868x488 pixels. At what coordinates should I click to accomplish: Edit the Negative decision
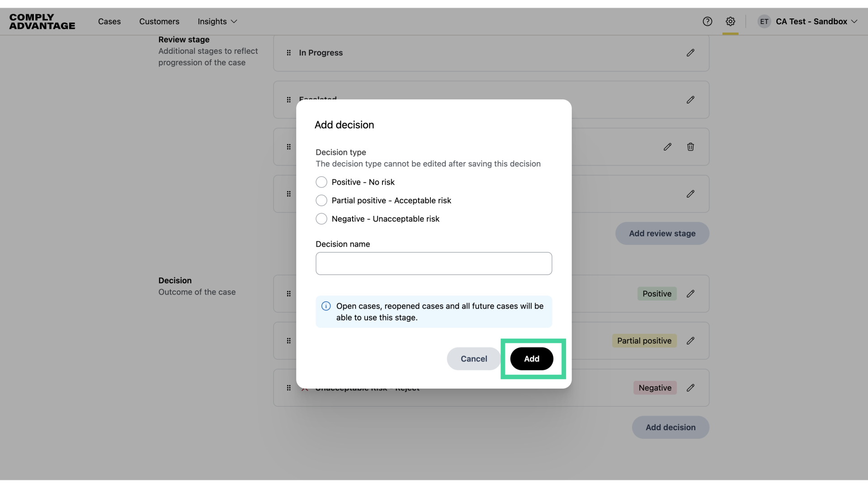click(x=690, y=388)
